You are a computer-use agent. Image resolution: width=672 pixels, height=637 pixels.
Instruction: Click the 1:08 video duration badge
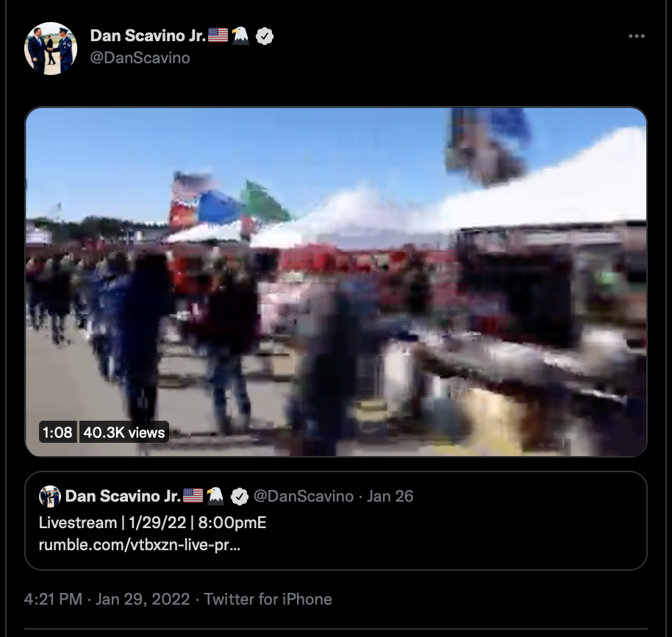point(57,432)
